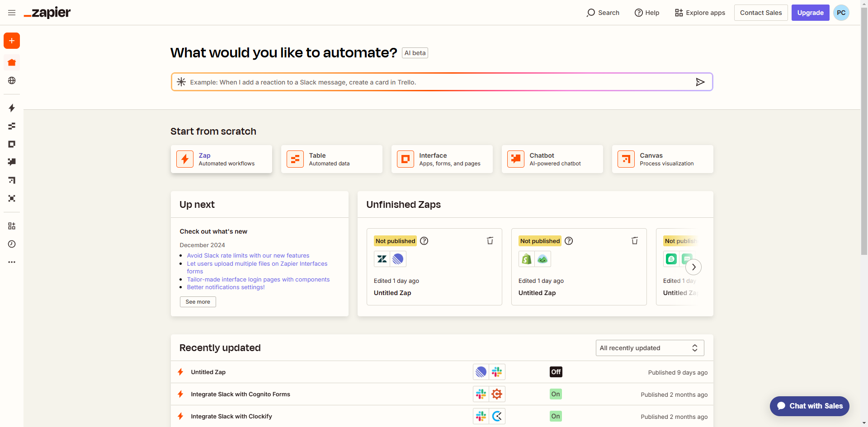Delete the first unfinished Zap via trash icon

click(x=490, y=241)
